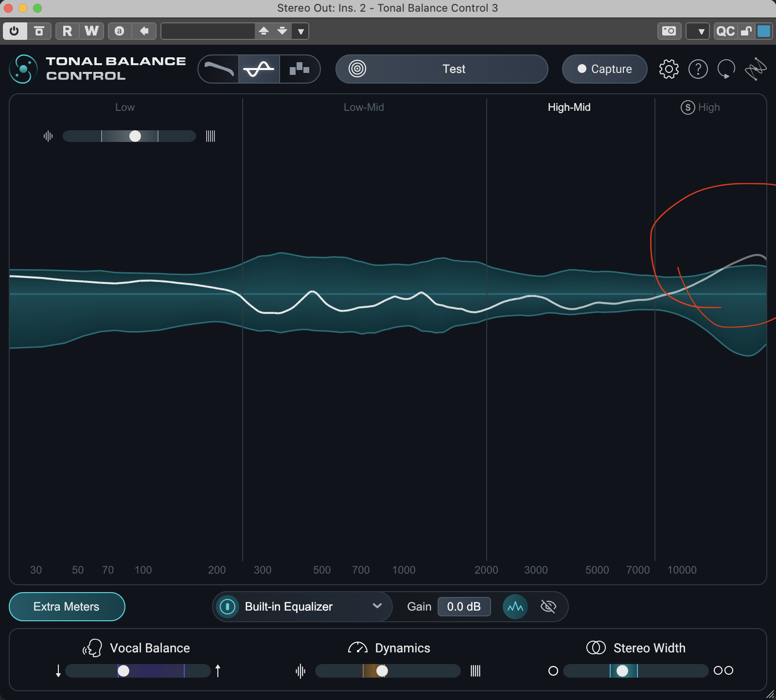Click the Stereo Width overlapping circles icon

(x=596, y=647)
